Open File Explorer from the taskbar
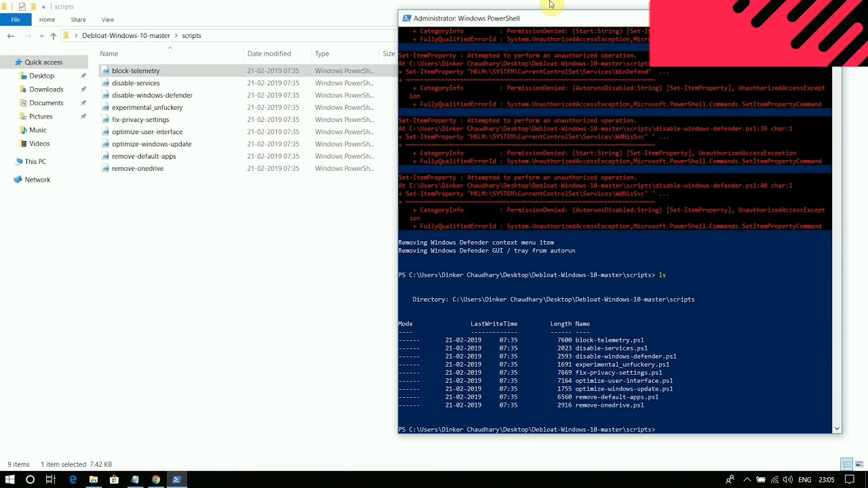The width and height of the screenshot is (868, 488). tap(94, 479)
